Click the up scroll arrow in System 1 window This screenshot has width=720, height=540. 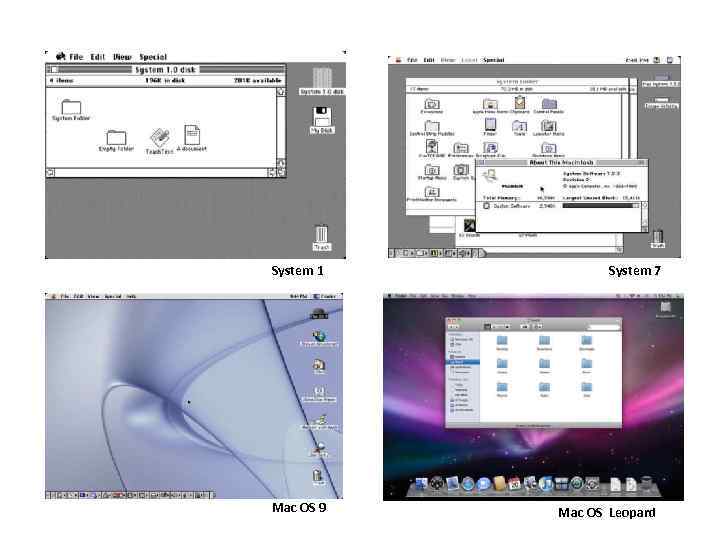coord(281,92)
